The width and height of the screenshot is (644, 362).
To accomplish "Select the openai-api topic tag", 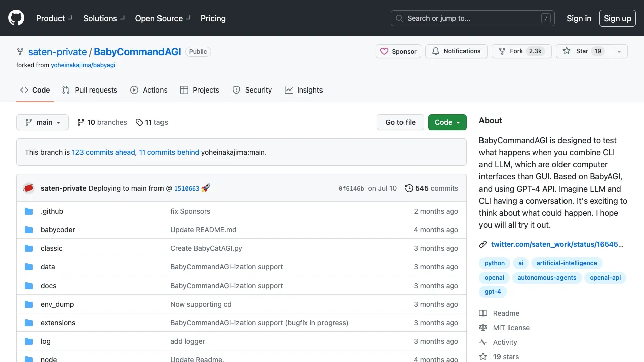I will coord(605,278).
